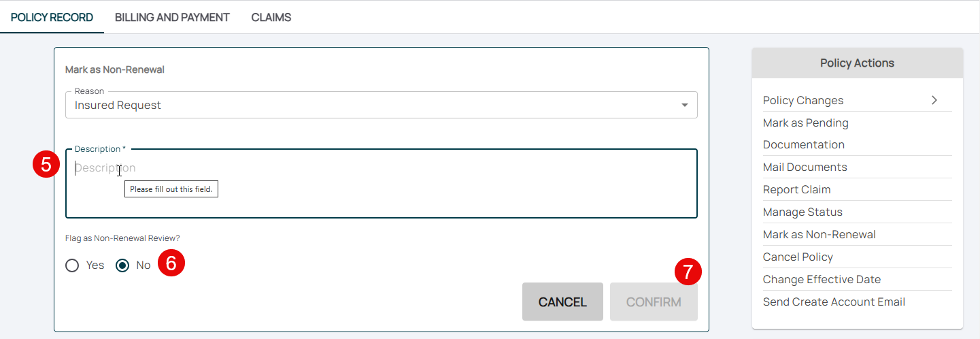980x339 pixels.
Task: Go to the Policy Record tab
Action: (x=52, y=18)
